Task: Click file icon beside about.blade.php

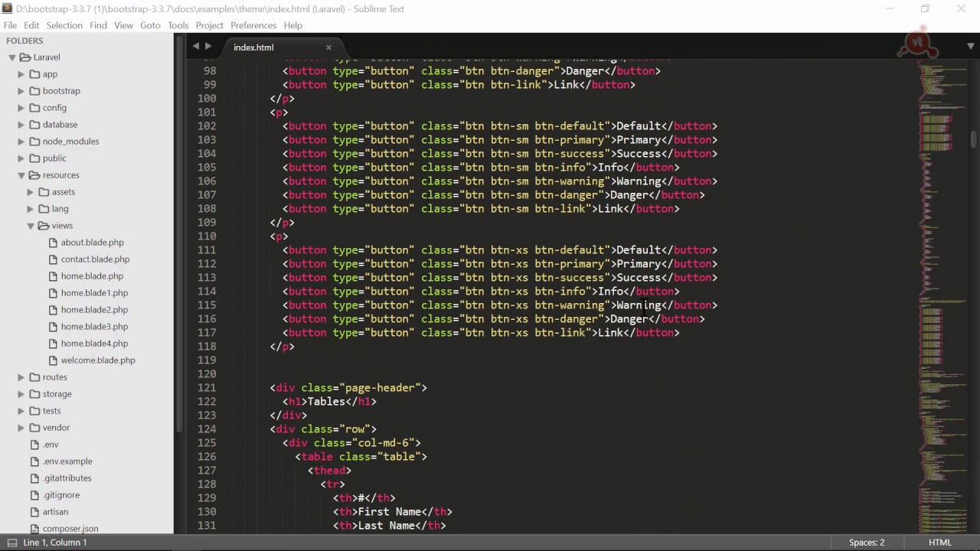Action: pyautogui.click(x=53, y=243)
